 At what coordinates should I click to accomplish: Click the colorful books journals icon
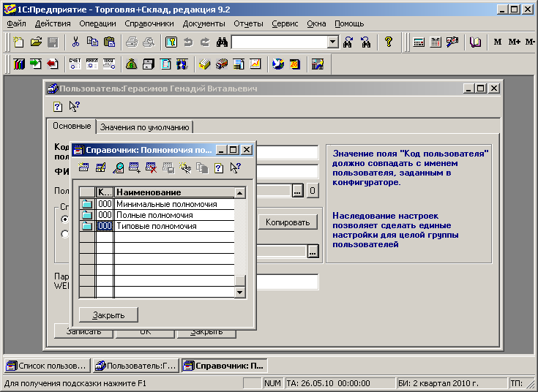(19, 64)
